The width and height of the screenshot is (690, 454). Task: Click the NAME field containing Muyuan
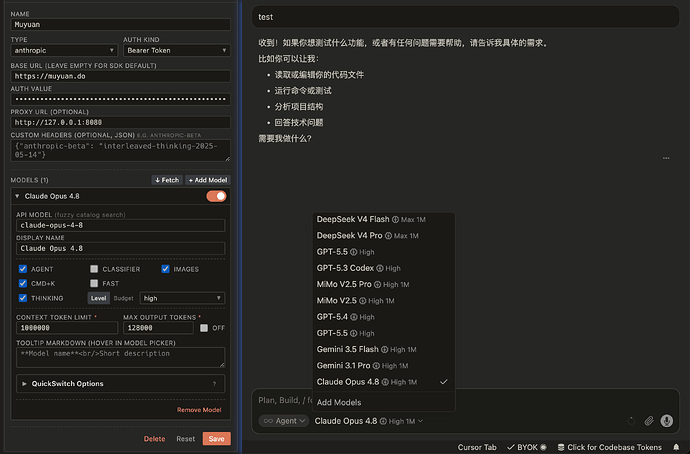coord(121,25)
